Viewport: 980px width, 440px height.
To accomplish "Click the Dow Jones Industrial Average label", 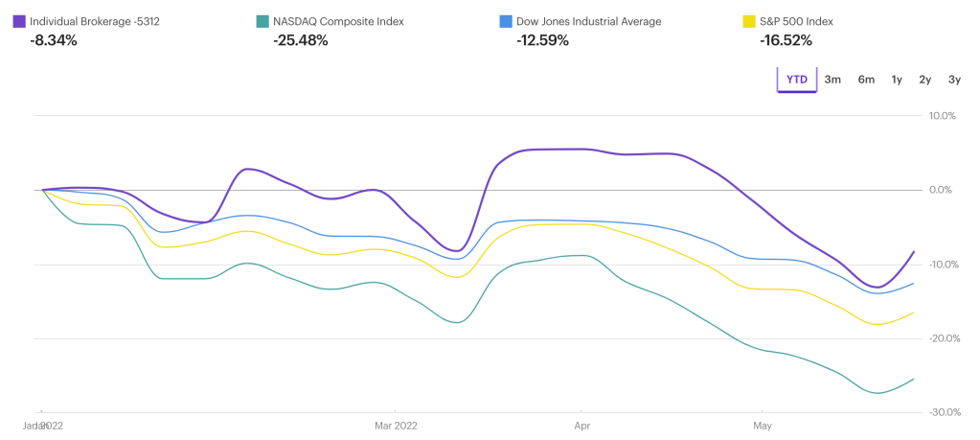I will pyautogui.click(x=588, y=21).
